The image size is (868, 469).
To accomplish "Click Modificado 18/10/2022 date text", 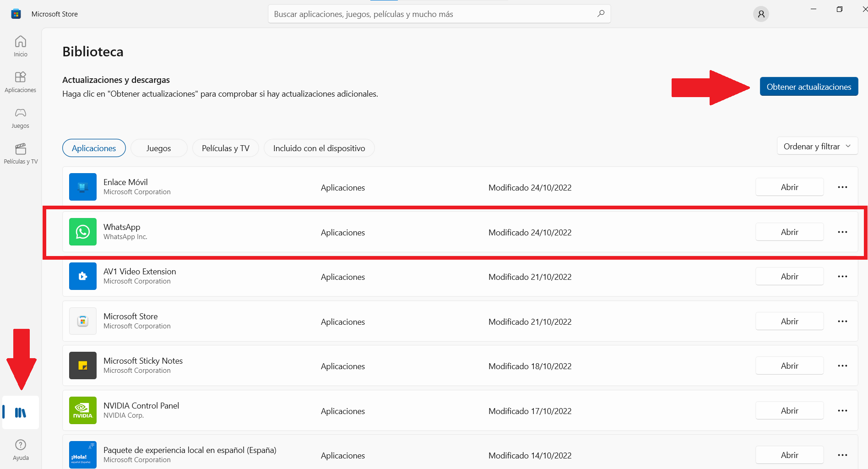I will point(530,366).
